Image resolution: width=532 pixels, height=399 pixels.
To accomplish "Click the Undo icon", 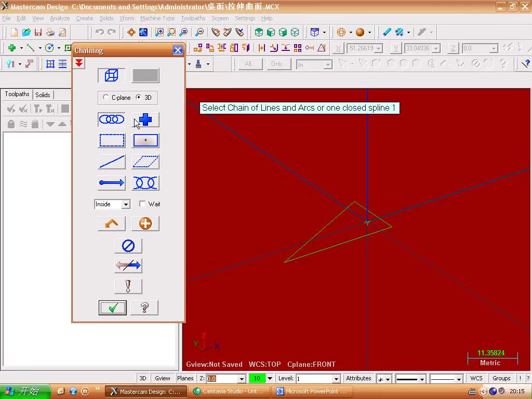I will (99, 32).
